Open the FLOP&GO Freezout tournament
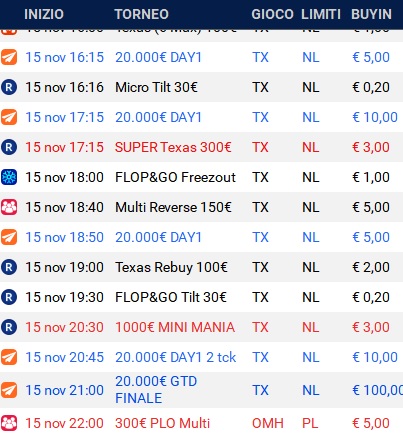403x436 pixels. point(175,177)
